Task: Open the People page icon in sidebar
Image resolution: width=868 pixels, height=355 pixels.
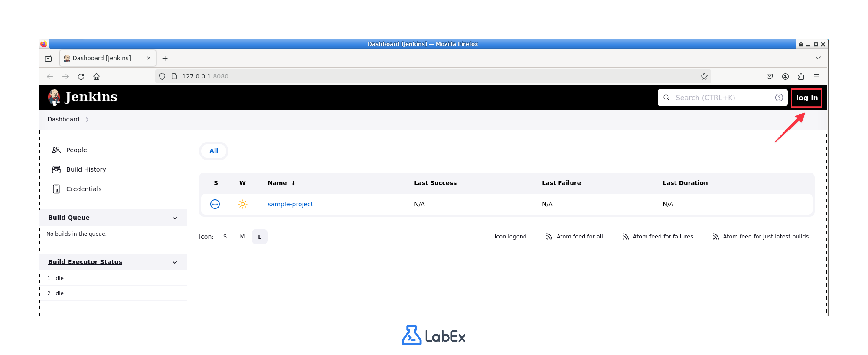Action: click(56, 150)
